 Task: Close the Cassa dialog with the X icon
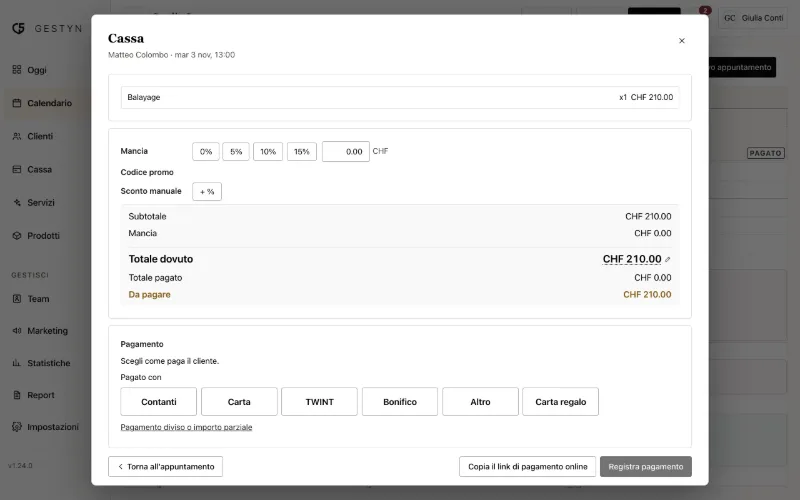tap(682, 41)
